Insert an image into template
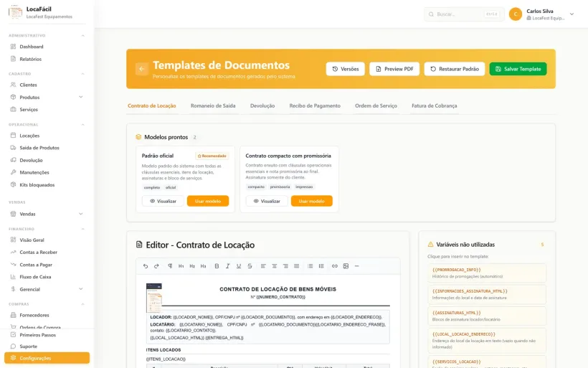This screenshot has height=368, width=588. [346, 266]
